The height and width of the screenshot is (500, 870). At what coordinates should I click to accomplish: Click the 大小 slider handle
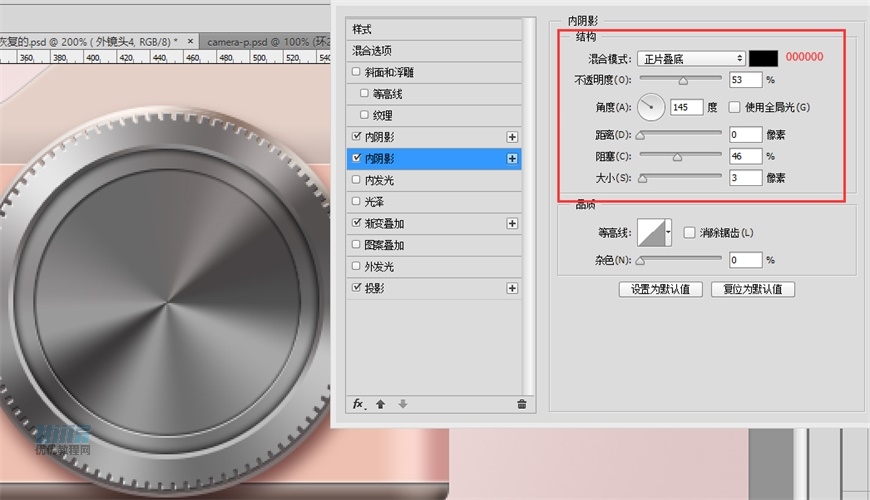tap(643, 179)
